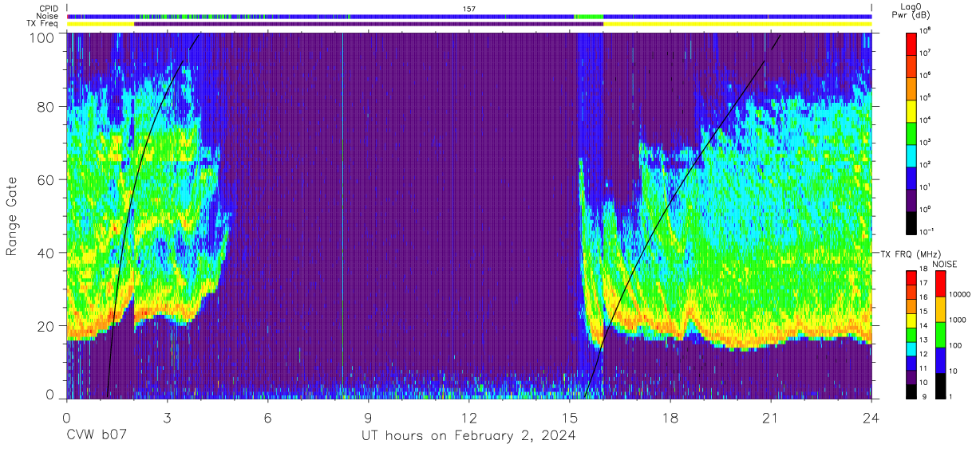Click the green segment of the TX FRQ colorbar
The image size is (980, 452).
point(911,335)
